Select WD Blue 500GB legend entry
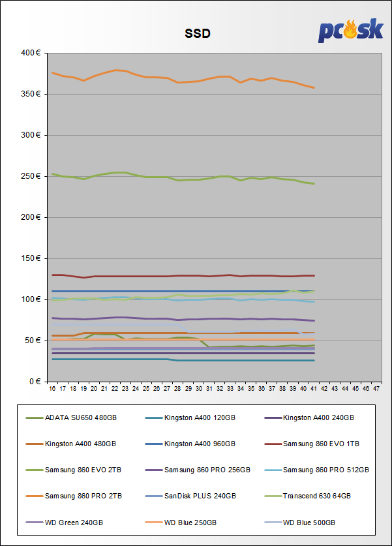This screenshot has height=546, width=392. coord(300,523)
